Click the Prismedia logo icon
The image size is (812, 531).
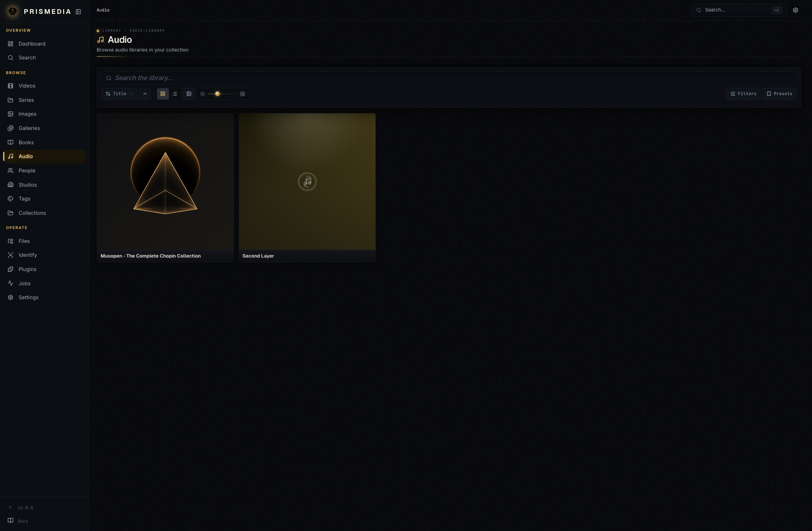click(x=13, y=11)
